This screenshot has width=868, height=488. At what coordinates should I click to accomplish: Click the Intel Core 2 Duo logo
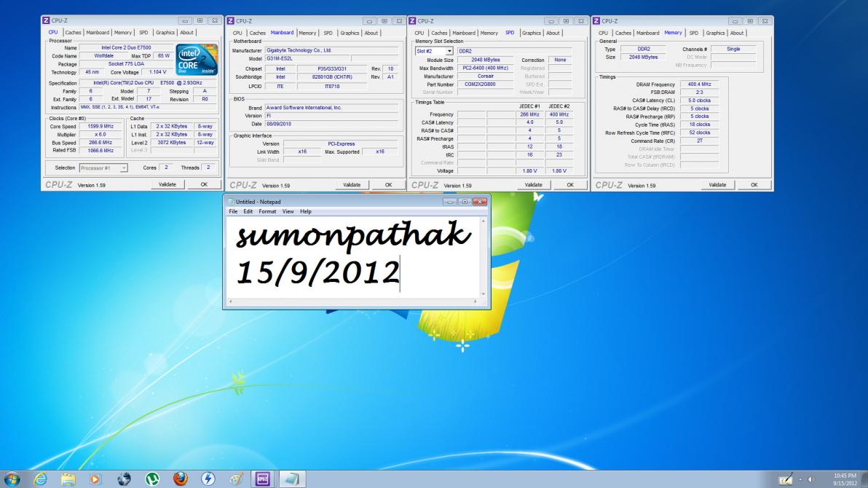pos(197,60)
